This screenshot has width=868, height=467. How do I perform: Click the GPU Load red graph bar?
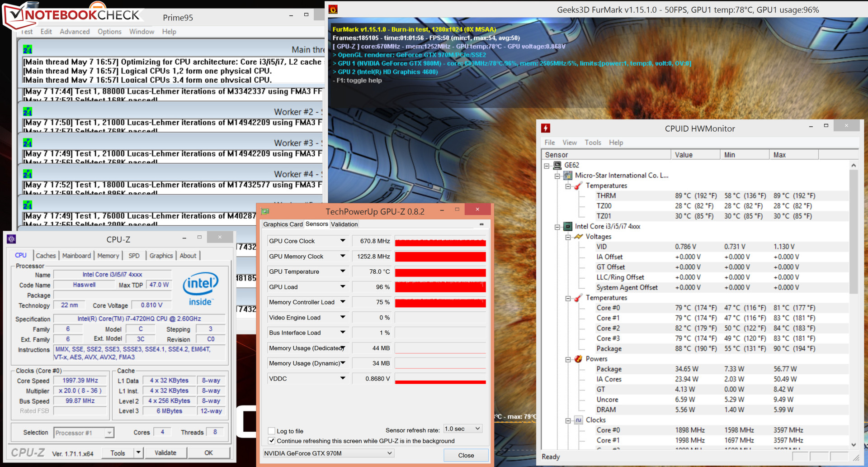click(x=440, y=287)
